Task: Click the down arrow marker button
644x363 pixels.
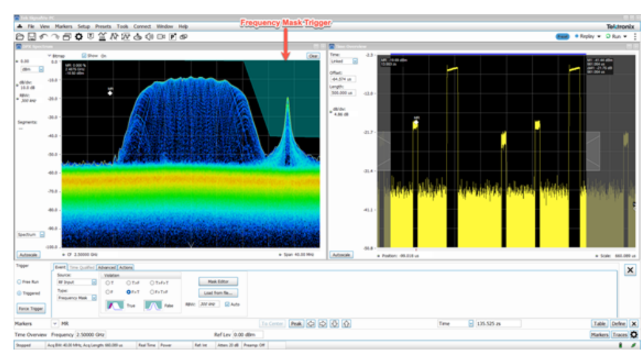Action: [335, 324]
